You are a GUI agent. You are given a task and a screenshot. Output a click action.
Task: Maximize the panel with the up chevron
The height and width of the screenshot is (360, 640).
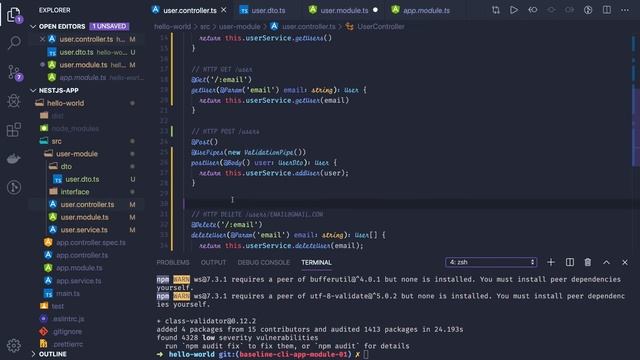point(607,262)
